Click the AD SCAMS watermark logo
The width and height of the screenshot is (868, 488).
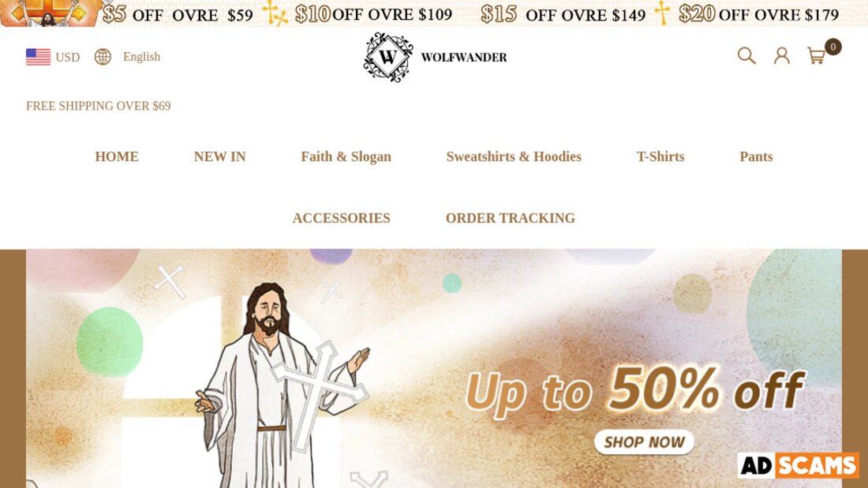click(799, 465)
